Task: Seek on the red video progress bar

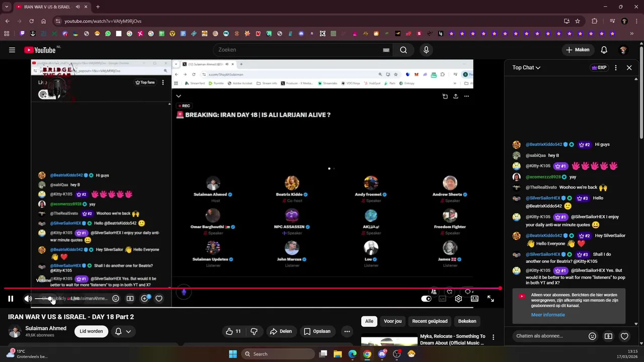Action: (253, 289)
